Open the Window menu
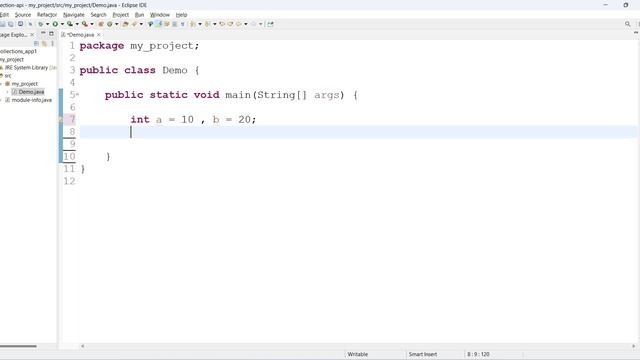The image size is (640, 360). tap(160, 15)
